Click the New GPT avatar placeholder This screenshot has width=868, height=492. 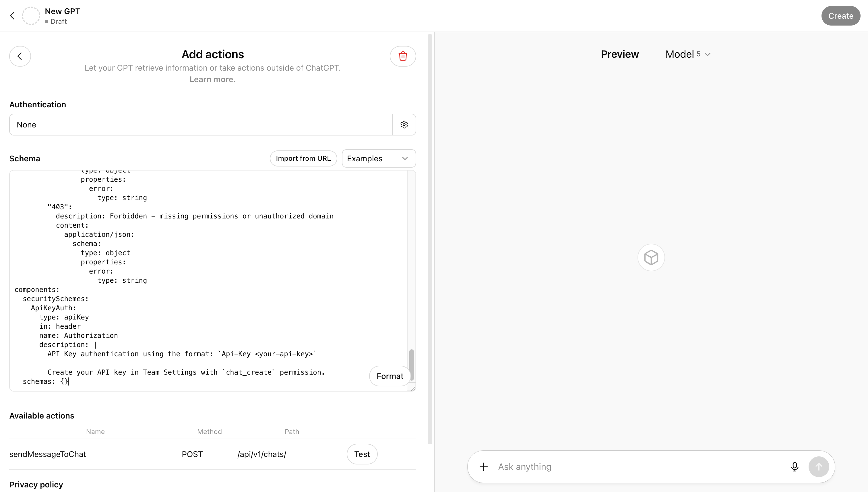pos(31,16)
